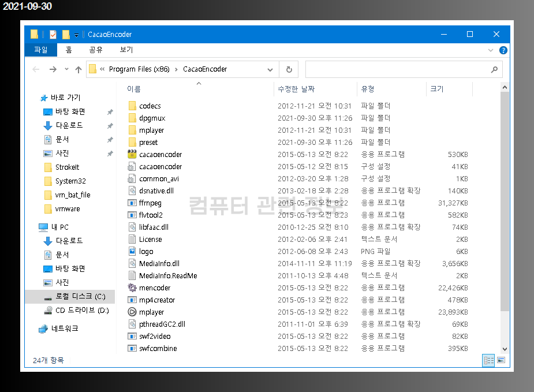Click the scroll down arrow
Screen dimensions: 534x392
pyautogui.click(x=505, y=349)
